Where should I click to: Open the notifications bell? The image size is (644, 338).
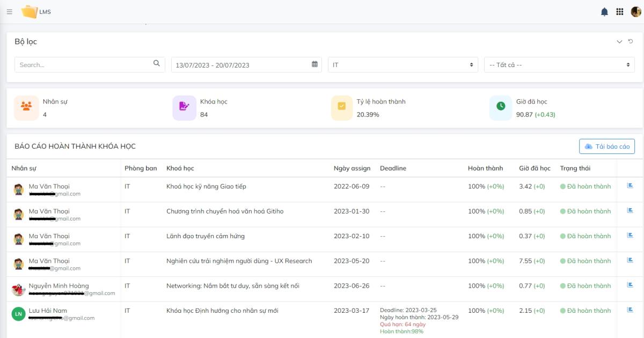[604, 12]
